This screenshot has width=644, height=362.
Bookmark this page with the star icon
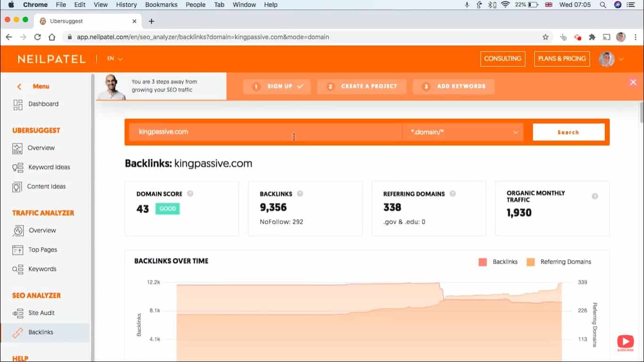pos(545,37)
